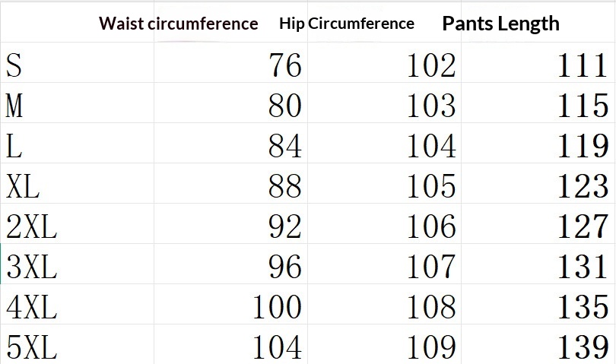
Task: Click the pants length 127 cell
Action: pyautogui.click(x=582, y=226)
